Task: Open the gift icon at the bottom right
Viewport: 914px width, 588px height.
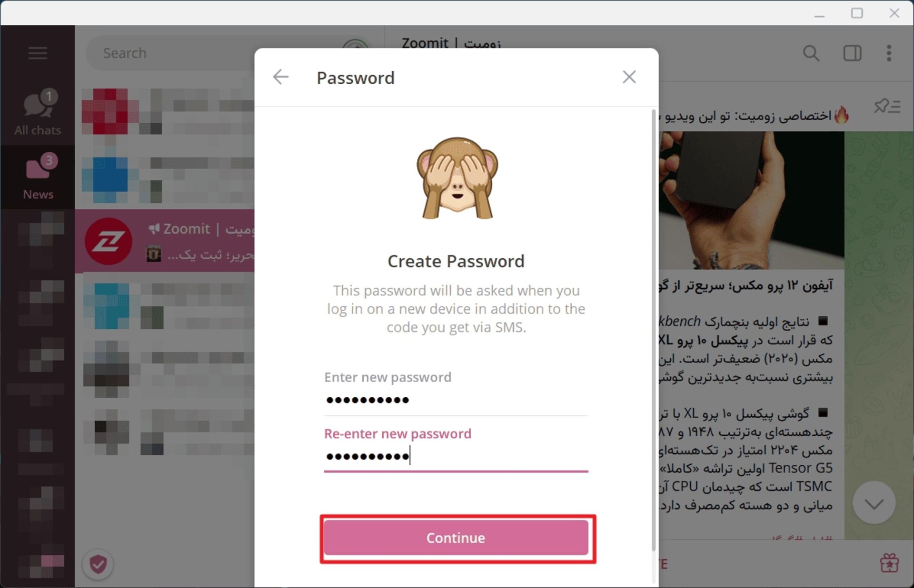Action: tap(889, 563)
